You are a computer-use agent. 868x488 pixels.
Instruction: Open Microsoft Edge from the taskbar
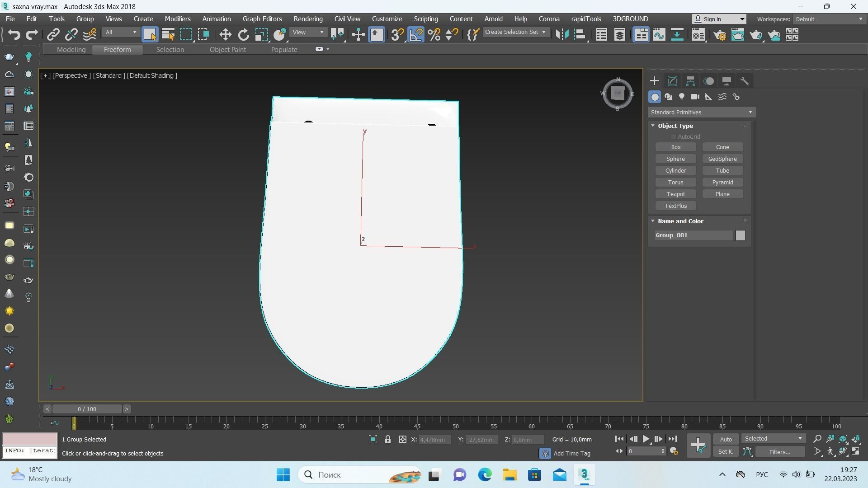coord(485,475)
